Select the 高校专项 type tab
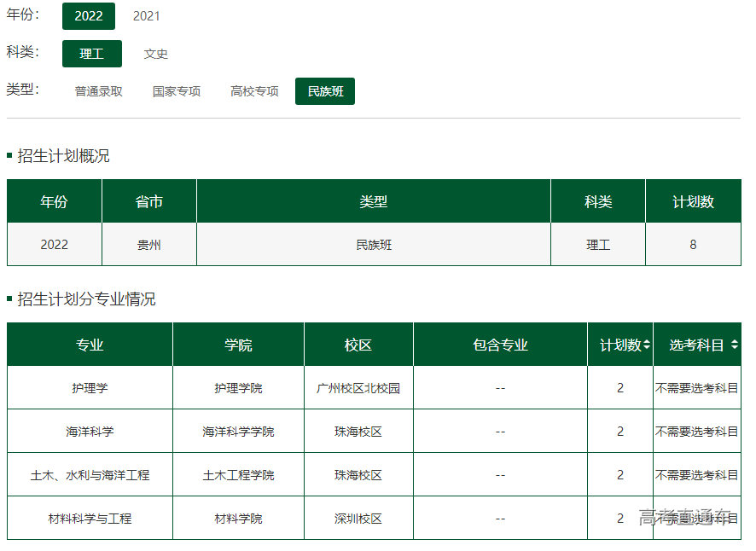 (254, 91)
